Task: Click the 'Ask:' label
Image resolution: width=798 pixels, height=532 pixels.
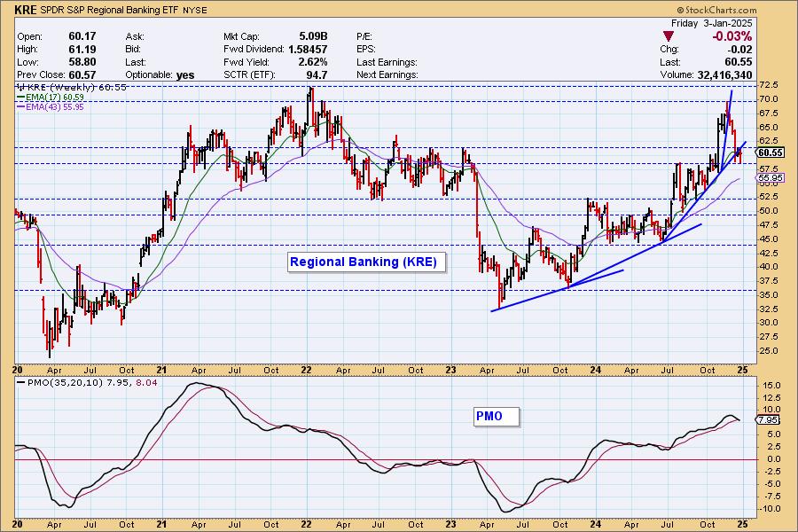Action: 135,36
